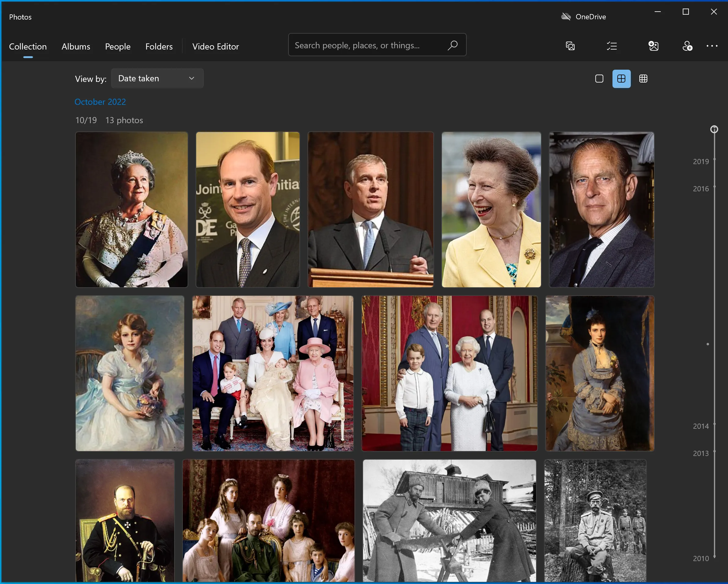Switch to the People tab

pos(117,46)
